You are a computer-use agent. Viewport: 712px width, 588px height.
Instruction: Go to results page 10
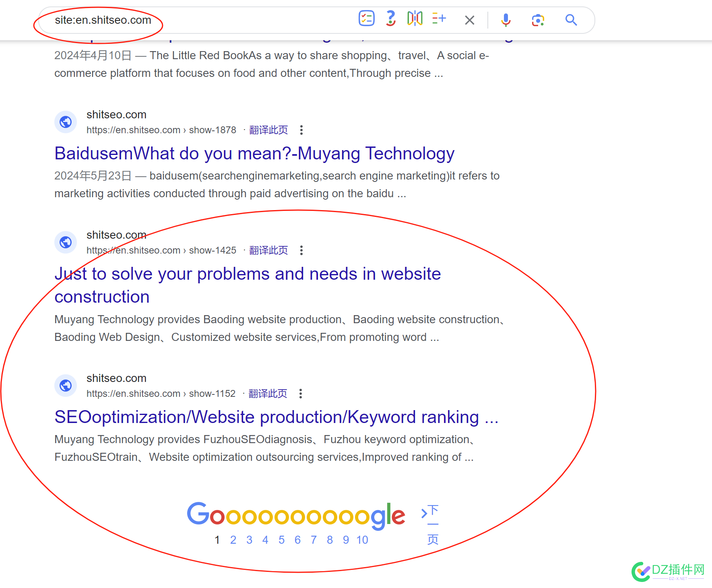(362, 540)
